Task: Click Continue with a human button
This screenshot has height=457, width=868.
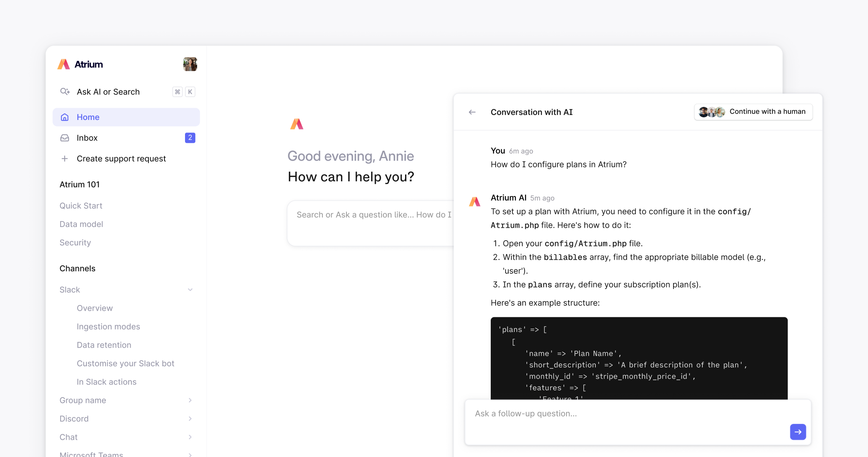Action: (x=753, y=112)
